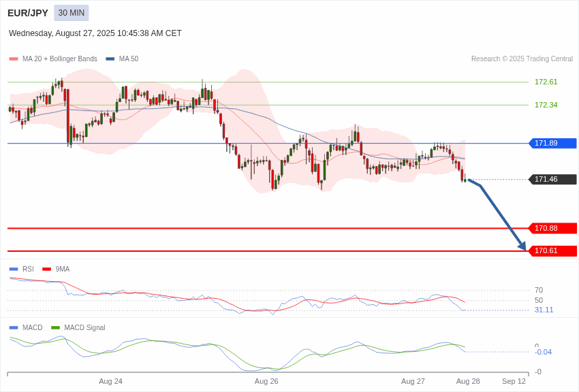
Task: Click the 9MA legend label
Action: [x=63, y=269]
